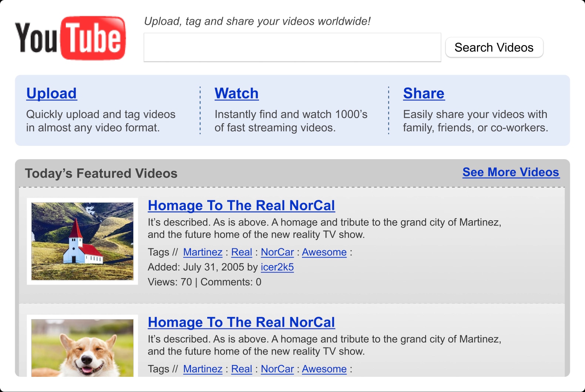This screenshot has height=392, width=585.
Task: Select NorCar tag in first video
Action: 277,252
